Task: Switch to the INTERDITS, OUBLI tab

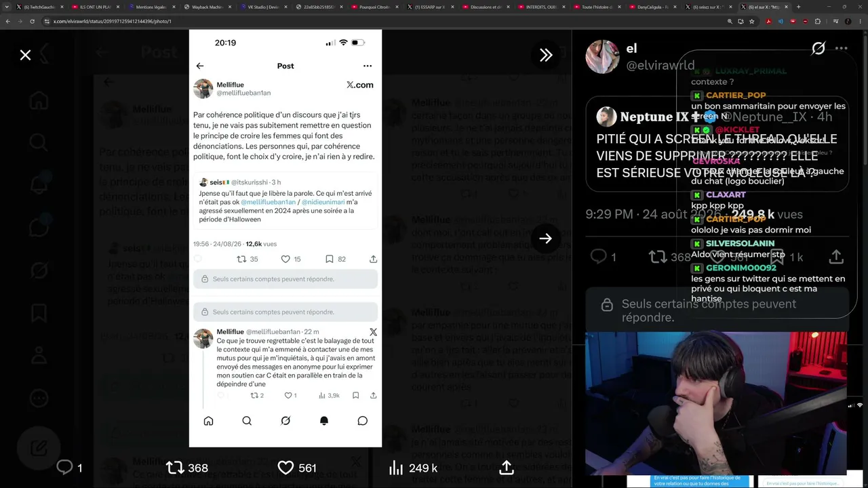Action: point(541,7)
